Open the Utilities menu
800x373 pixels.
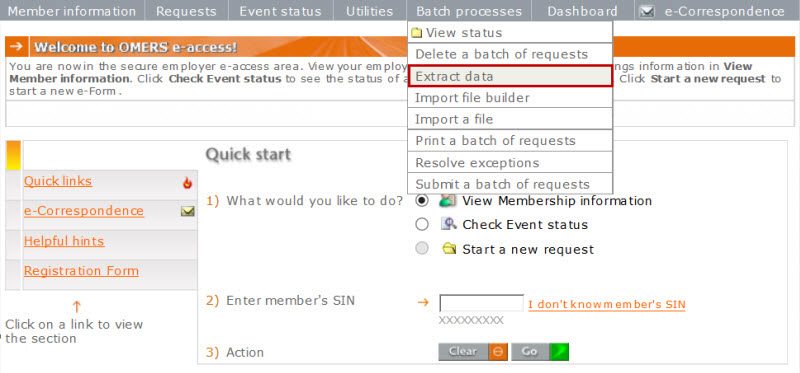369,11
